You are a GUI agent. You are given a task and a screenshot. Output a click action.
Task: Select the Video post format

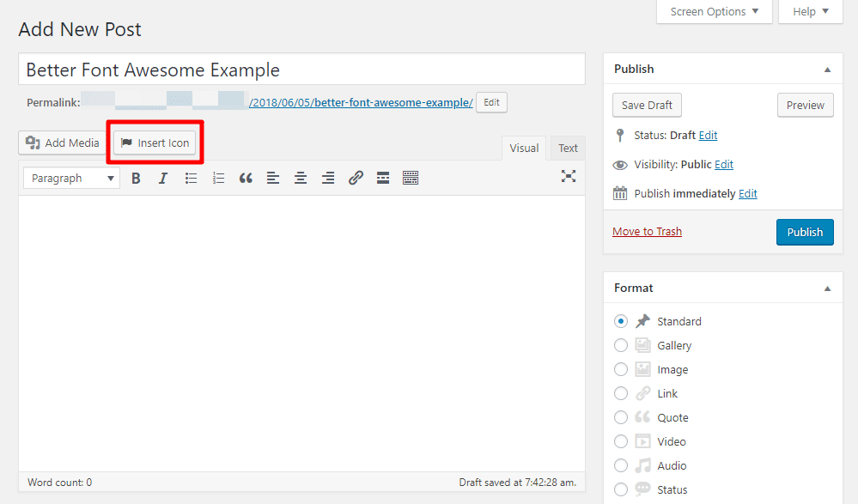point(620,441)
